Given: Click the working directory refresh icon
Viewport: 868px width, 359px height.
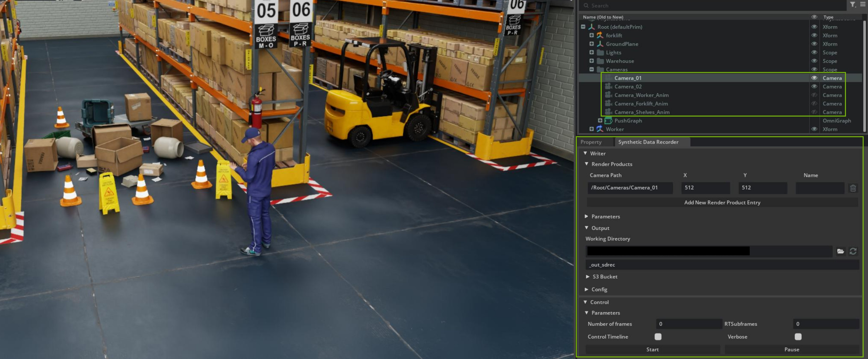Looking at the screenshot, I should point(853,251).
